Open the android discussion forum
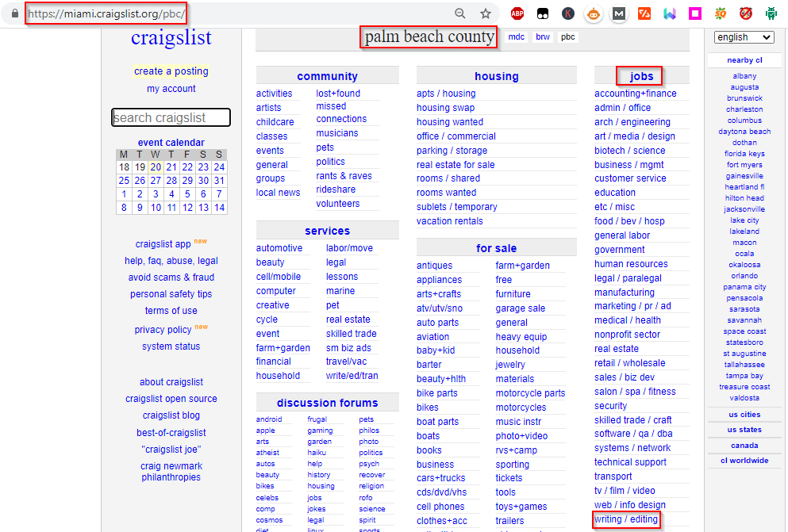This screenshot has width=788, height=532. click(x=269, y=419)
